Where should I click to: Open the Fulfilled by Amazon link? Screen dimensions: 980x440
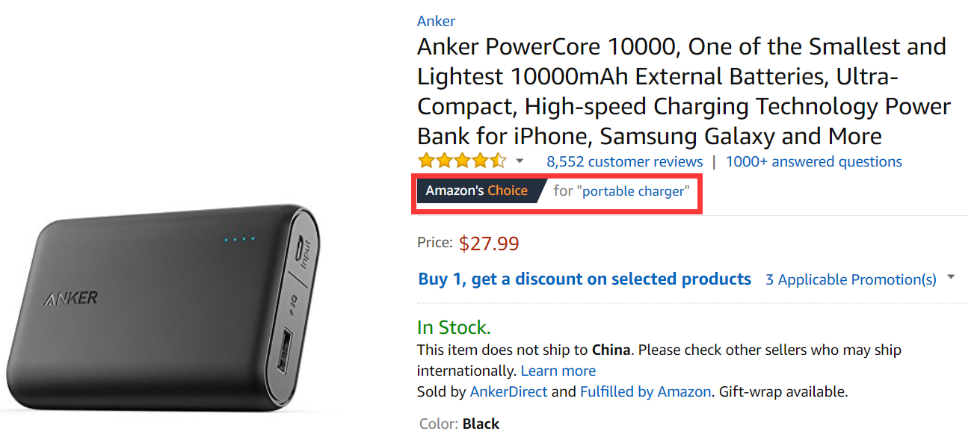[645, 391]
